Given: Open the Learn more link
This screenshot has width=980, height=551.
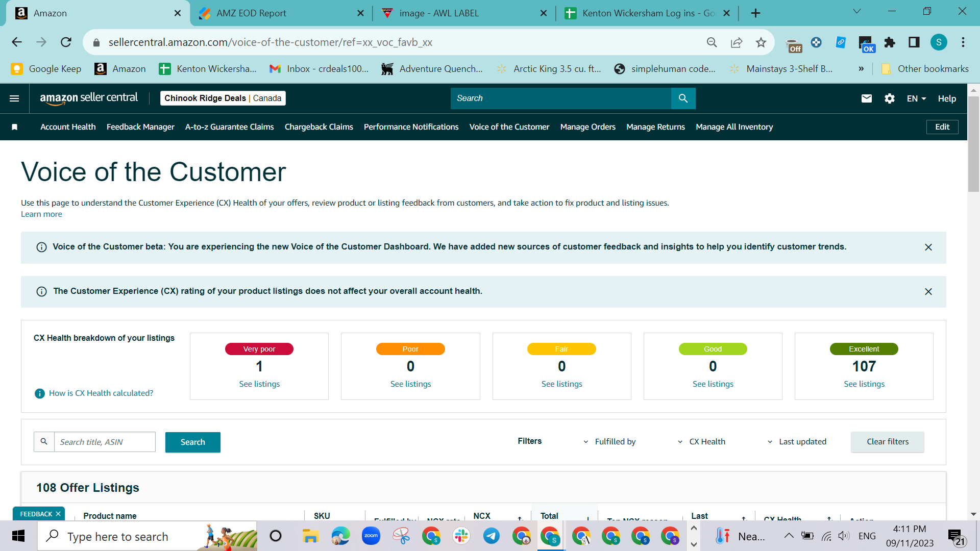Looking at the screenshot, I should pos(41,214).
